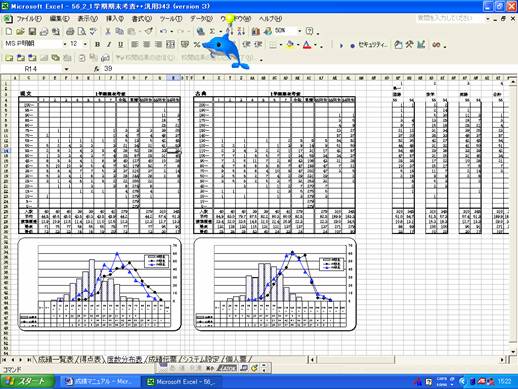Click the AutoSum sigma icon
The image size is (518, 389).
[212, 31]
